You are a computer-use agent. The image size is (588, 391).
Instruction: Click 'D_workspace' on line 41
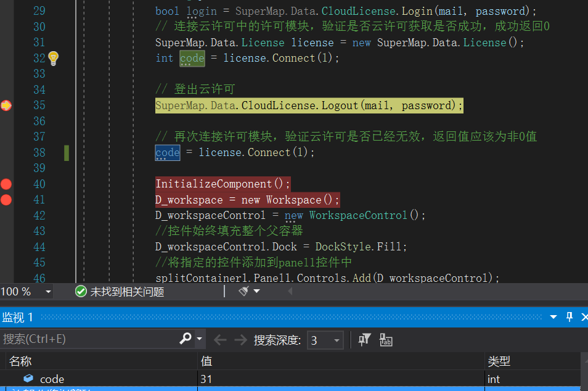[189, 200]
